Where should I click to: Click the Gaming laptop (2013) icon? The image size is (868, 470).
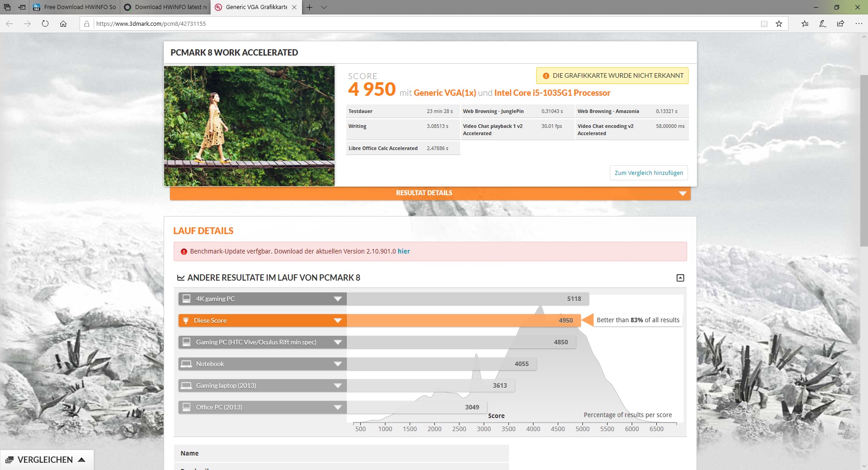[x=186, y=385]
